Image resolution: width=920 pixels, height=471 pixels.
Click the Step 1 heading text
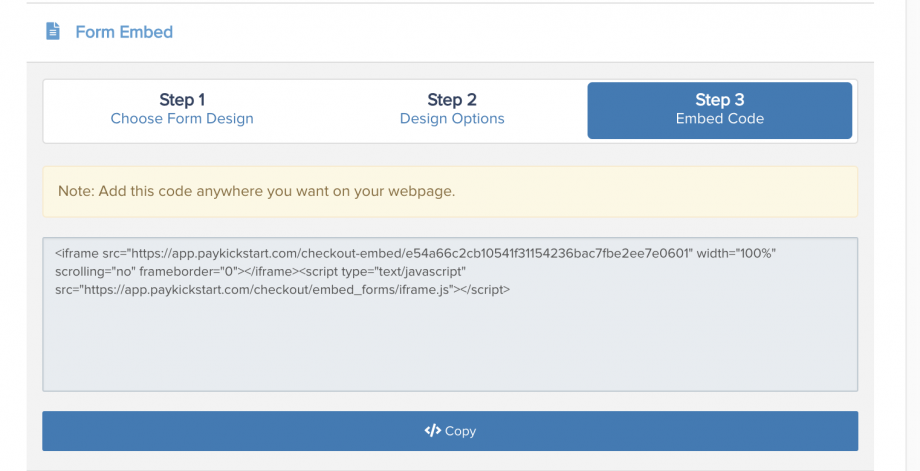point(182,100)
